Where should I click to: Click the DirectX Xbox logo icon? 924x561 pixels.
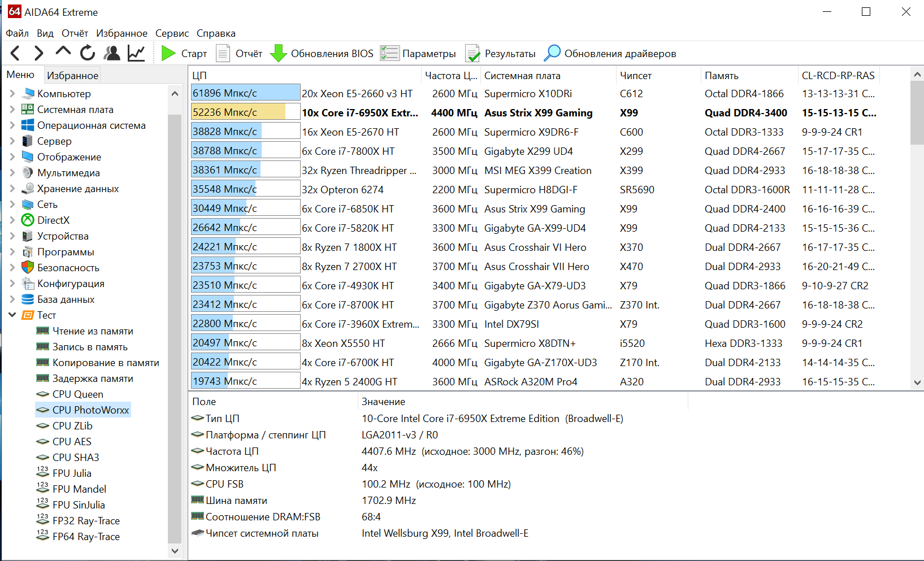28,220
